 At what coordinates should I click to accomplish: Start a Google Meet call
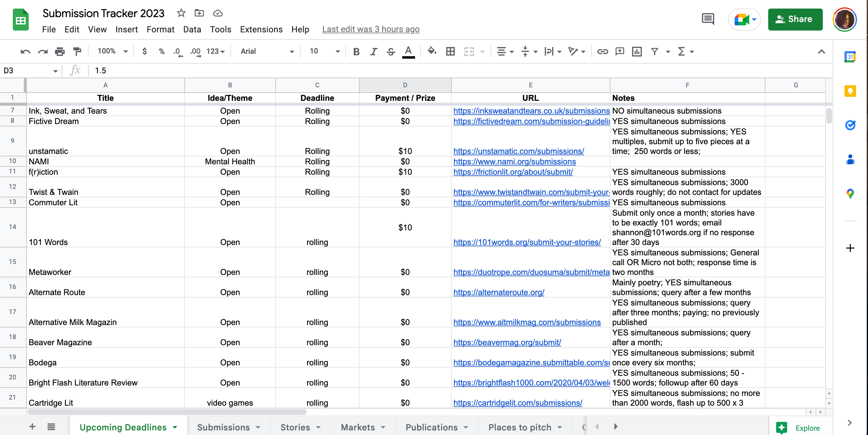[744, 19]
